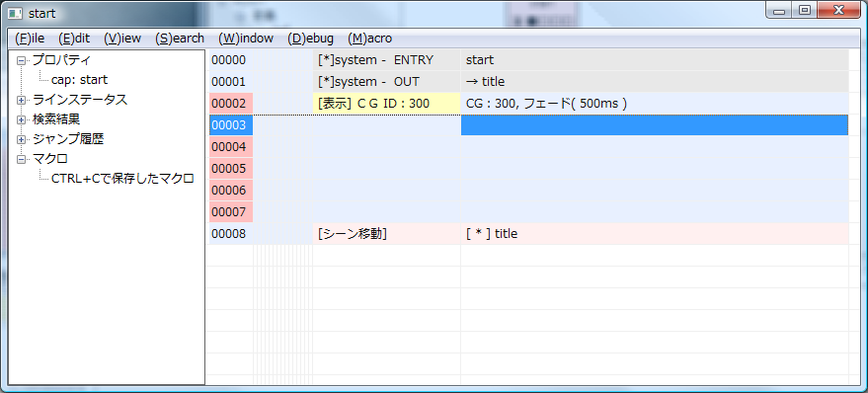Click the 'start' parameter cell in row 00000
Image resolution: width=868 pixels, height=393 pixels.
(x=655, y=60)
